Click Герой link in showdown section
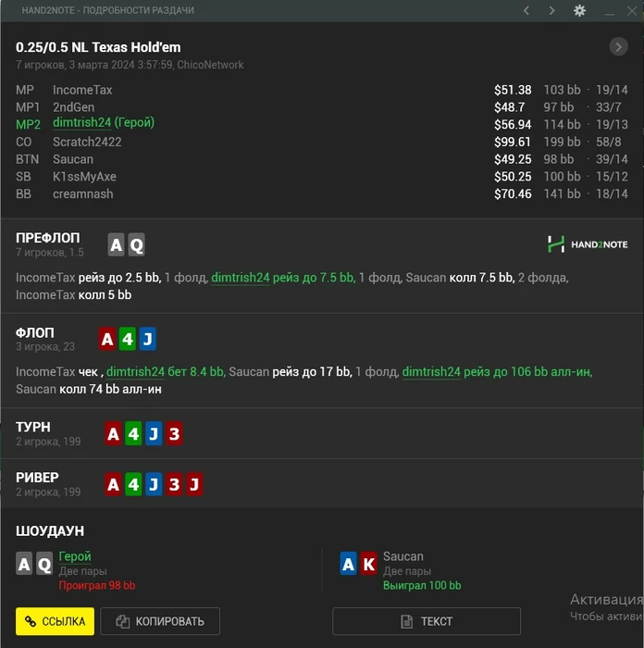 (x=75, y=556)
